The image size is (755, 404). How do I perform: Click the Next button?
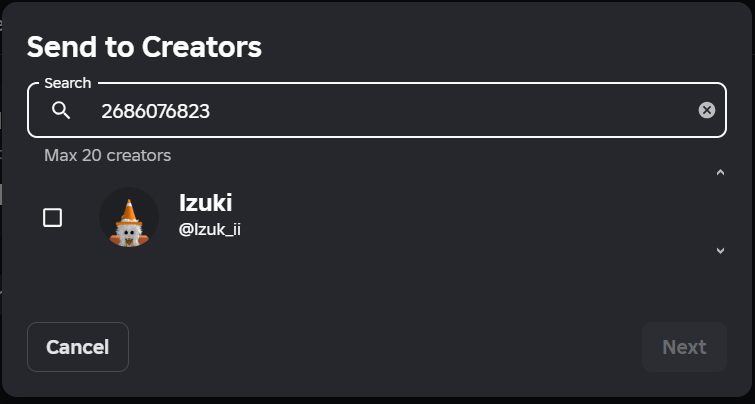(x=684, y=347)
